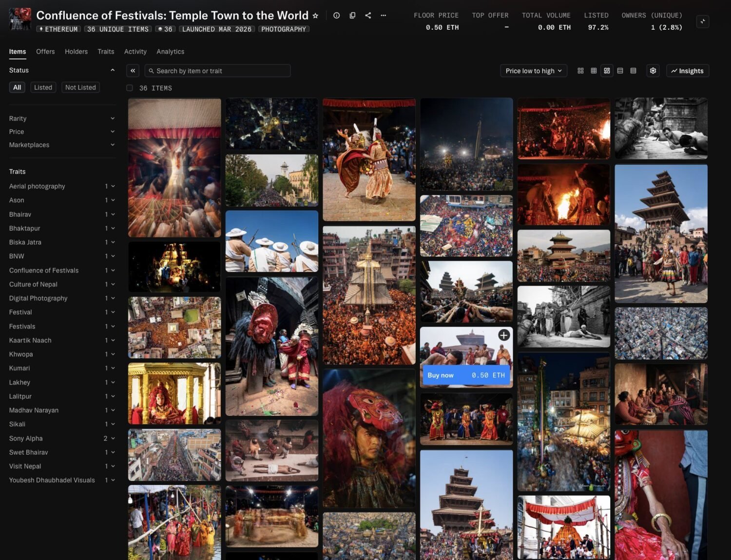Switch to the Analytics tab

pos(170,52)
